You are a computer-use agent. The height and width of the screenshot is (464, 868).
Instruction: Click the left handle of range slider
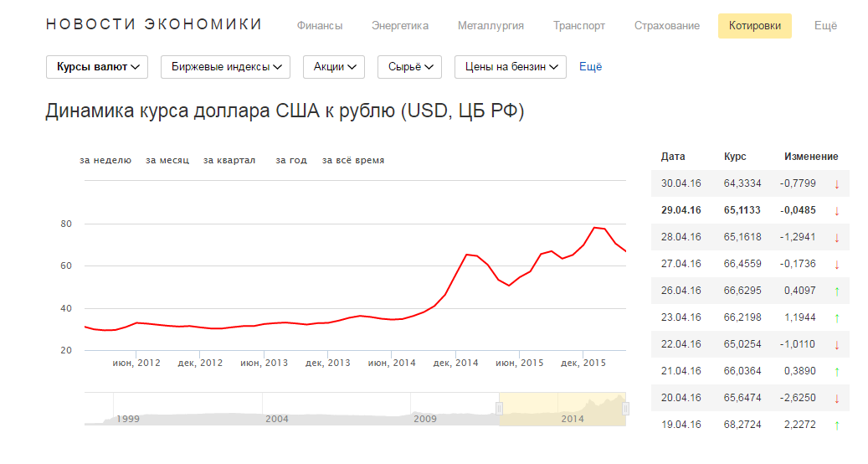click(x=500, y=409)
